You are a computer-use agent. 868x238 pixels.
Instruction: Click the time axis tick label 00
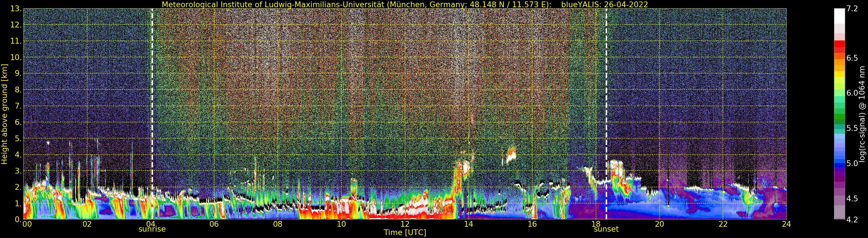pos(27,224)
